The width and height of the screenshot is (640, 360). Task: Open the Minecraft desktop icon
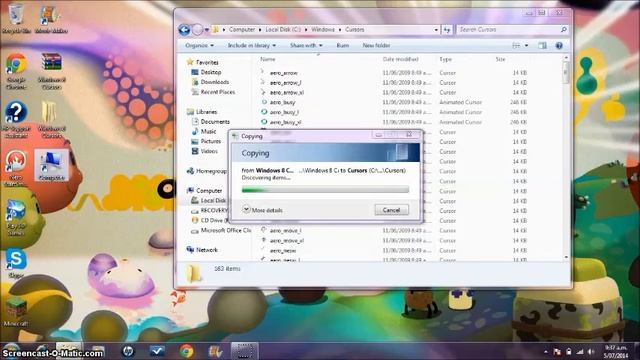click(x=16, y=312)
